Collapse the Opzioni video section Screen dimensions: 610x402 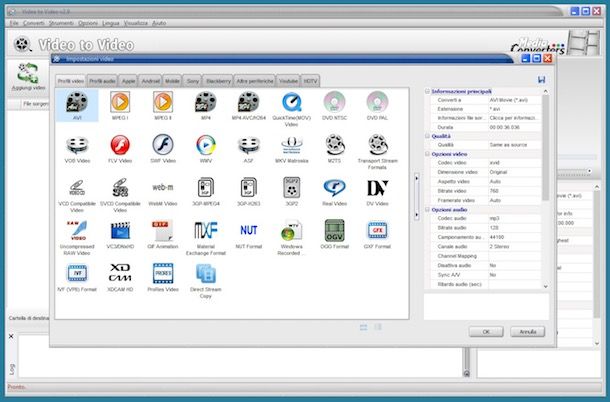[427, 154]
